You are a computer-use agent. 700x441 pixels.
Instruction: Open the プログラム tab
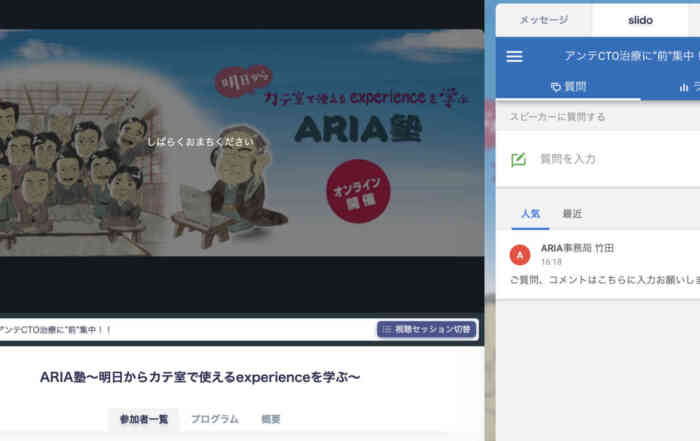pos(215,419)
